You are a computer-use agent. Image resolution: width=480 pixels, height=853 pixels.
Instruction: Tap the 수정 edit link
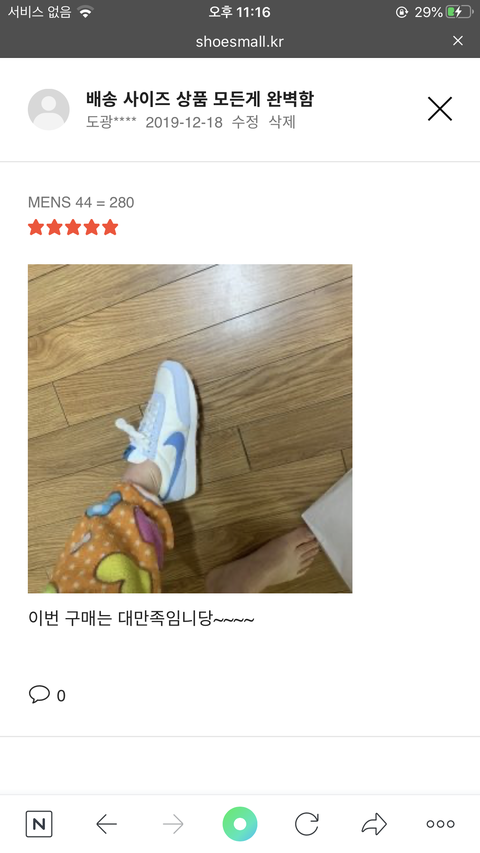(x=245, y=122)
